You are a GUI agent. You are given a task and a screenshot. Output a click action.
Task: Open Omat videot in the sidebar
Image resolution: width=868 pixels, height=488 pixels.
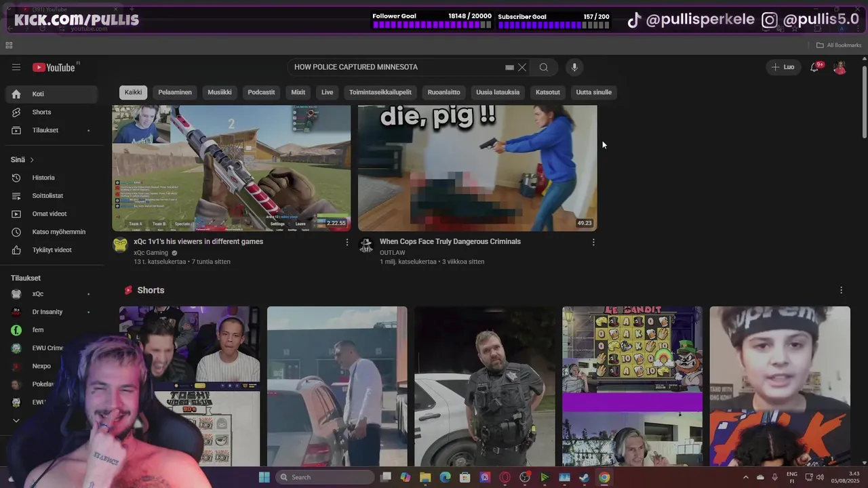[x=52, y=213]
